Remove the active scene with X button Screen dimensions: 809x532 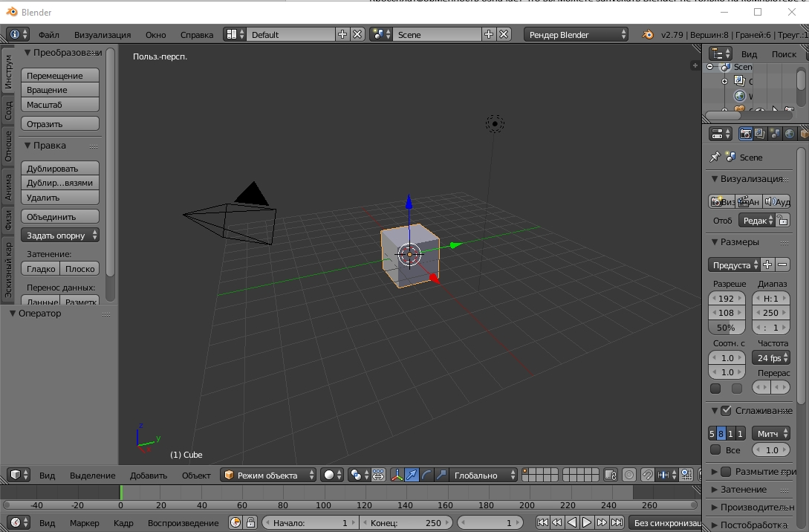point(504,35)
